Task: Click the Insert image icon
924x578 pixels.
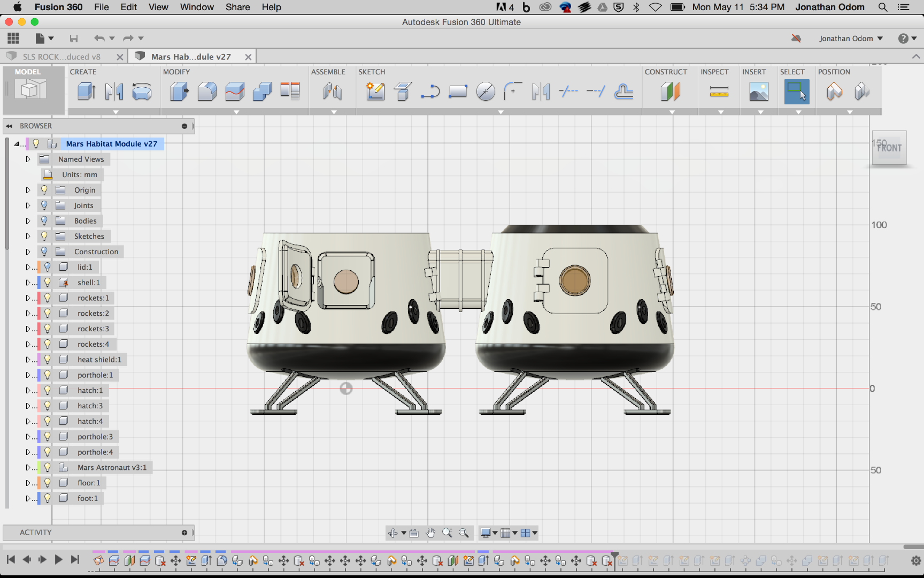Action: click(x=759, y=92)
